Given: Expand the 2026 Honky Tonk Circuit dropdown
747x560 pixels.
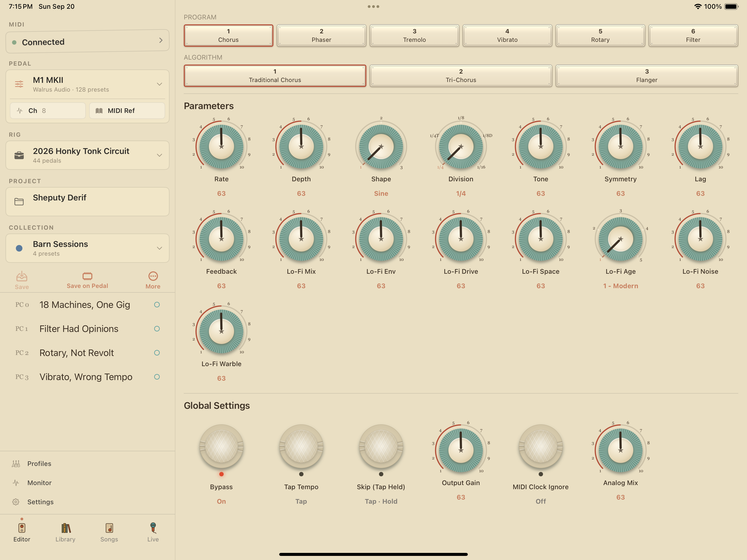Looking at the screenshot, I should (x=159, y=155).
